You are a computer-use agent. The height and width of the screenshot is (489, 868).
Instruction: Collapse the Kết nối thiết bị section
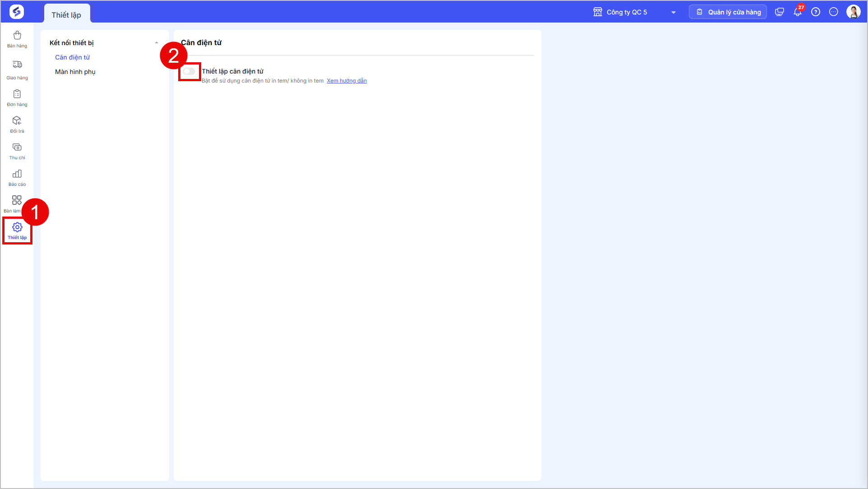157,43
